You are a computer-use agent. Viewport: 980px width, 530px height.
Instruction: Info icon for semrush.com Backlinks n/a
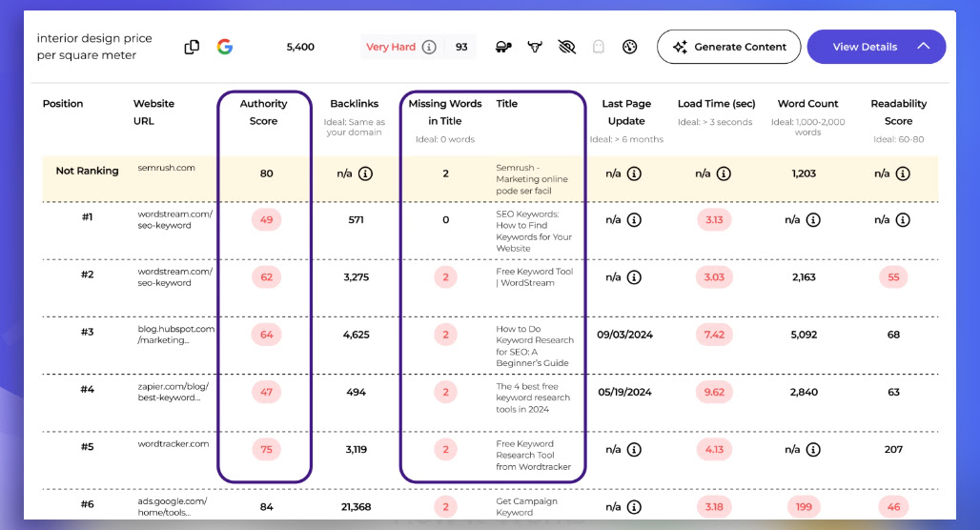(x=366, y=173)
